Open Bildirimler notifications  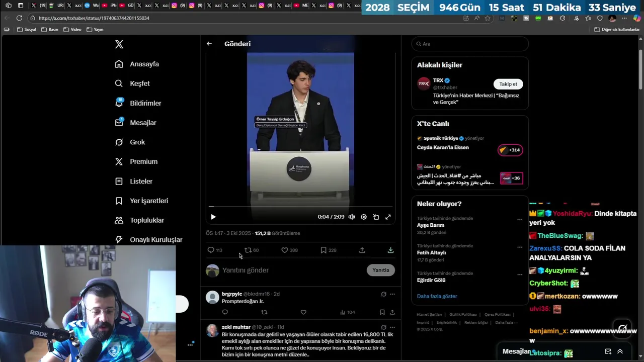coord(138,103)
